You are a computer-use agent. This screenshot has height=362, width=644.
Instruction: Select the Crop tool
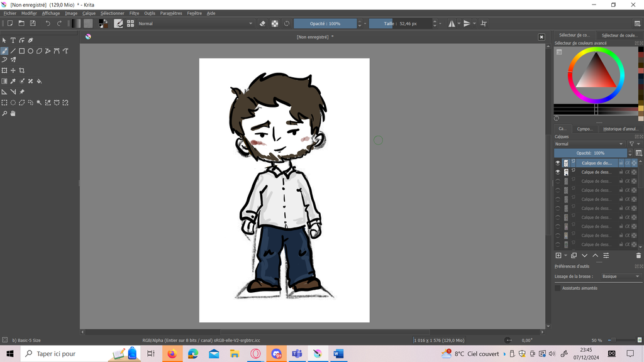click(21, 70)
